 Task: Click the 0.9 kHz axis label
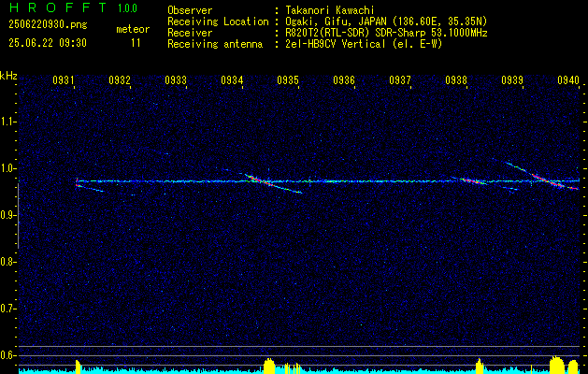[7, 215]
